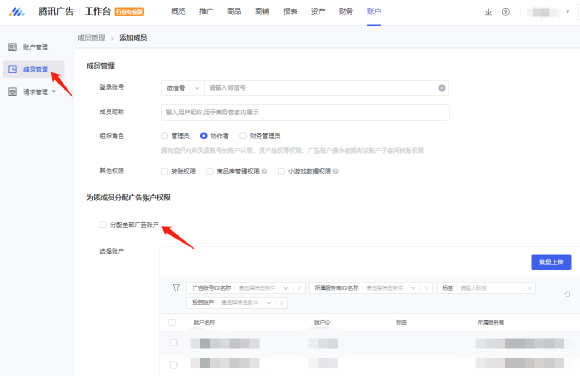Check 分配全部广告账户 checkbox
Viewport: 580px width, 376px height.
click(x=103, y=225)
